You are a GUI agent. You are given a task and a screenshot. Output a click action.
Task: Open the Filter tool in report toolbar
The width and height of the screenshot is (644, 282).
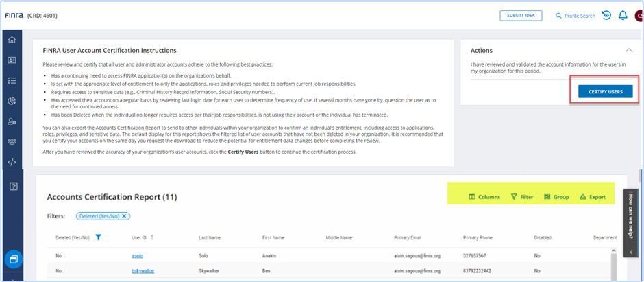522,197
